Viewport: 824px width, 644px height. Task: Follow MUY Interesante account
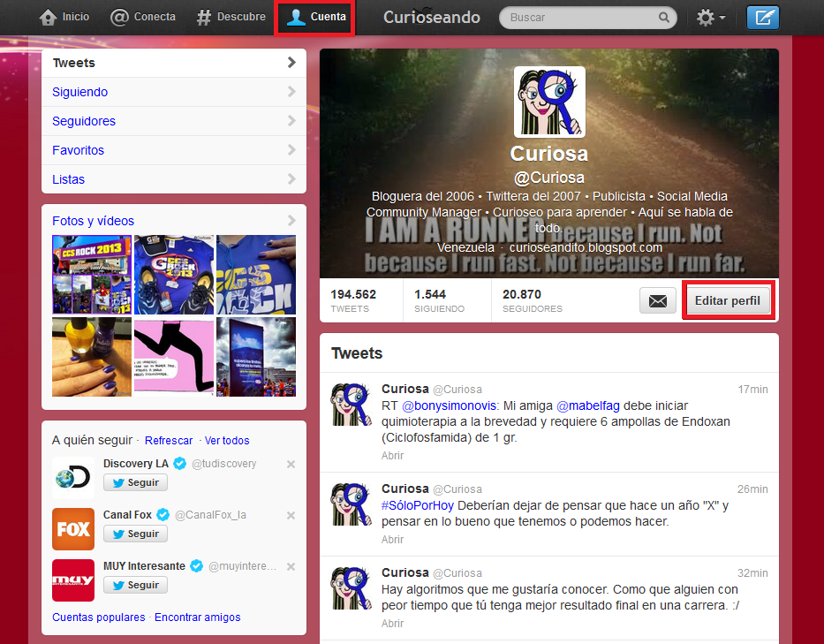pos(134,584)
